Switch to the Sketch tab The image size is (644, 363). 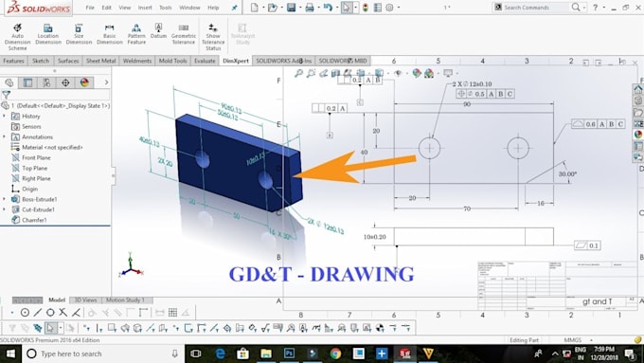41,61
